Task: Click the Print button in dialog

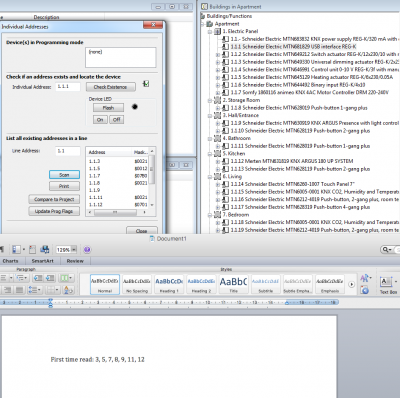Action: [x=64, y=186]
